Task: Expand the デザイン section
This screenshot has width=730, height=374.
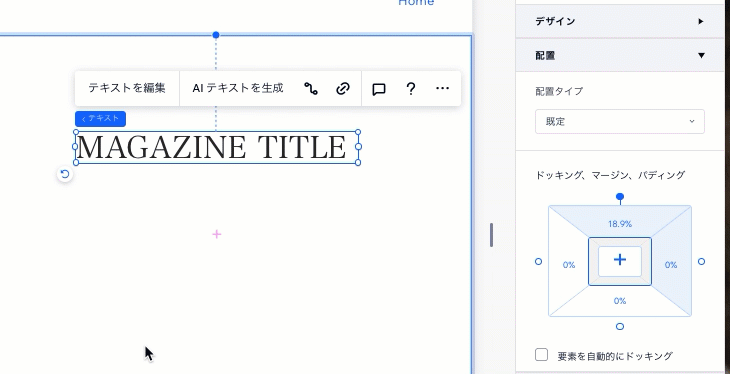Action: pos(620,21)
